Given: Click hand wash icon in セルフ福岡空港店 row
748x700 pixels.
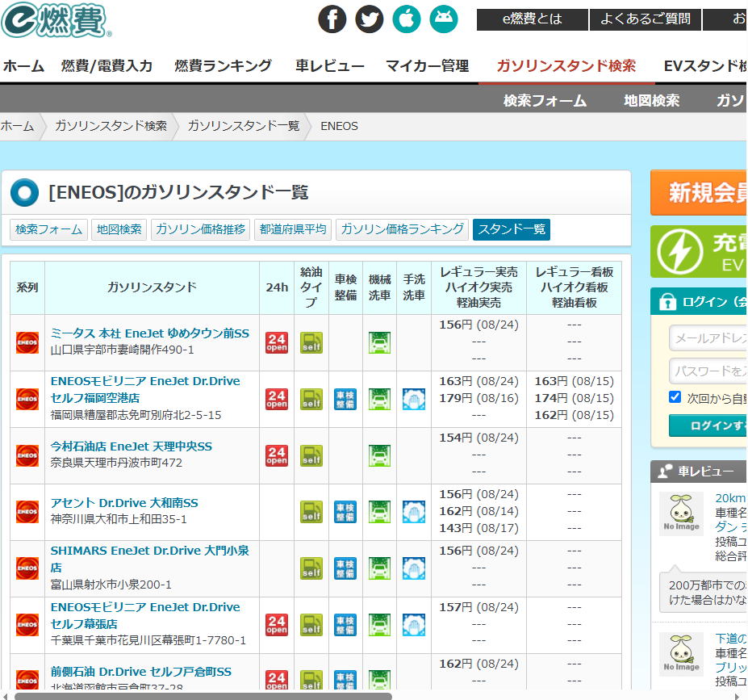Looking at the screenshot, I should click(x=414, y=399).
